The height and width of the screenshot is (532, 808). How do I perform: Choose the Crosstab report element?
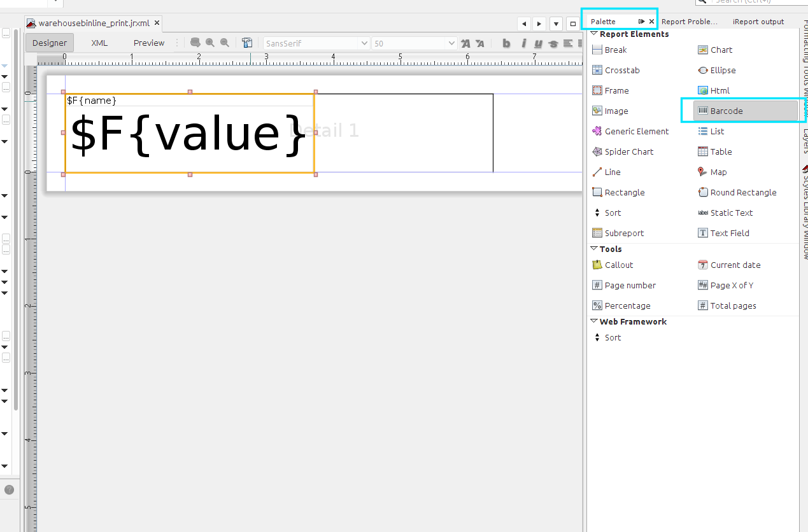coord(621,70)
